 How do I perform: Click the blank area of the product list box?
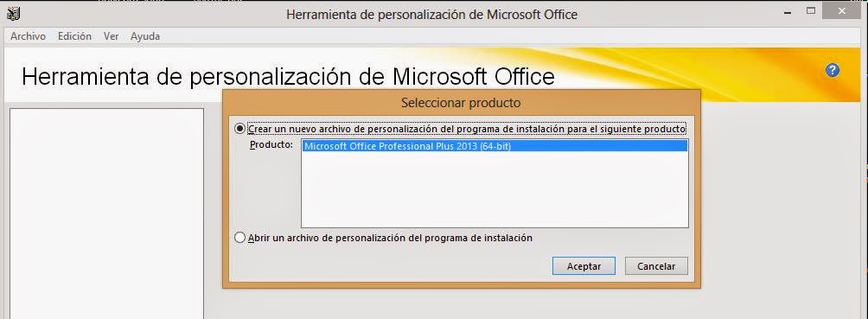tap(495, 189)
